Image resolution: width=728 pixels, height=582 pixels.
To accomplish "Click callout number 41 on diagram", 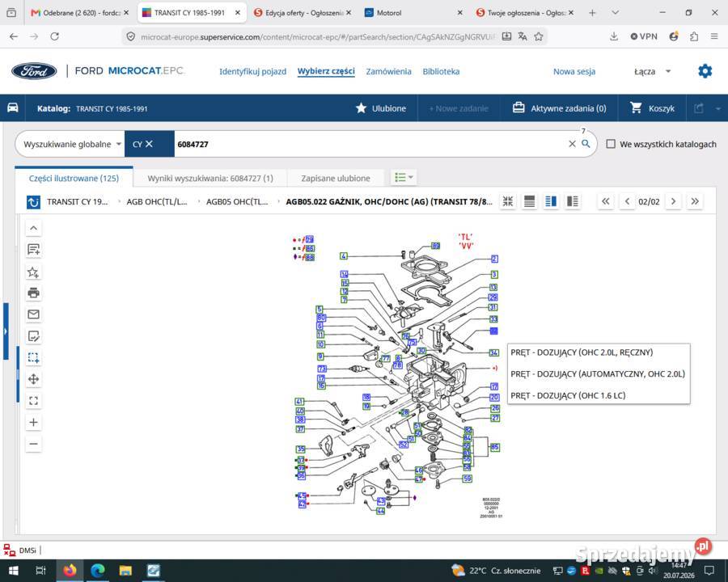I will click(299, 402).
